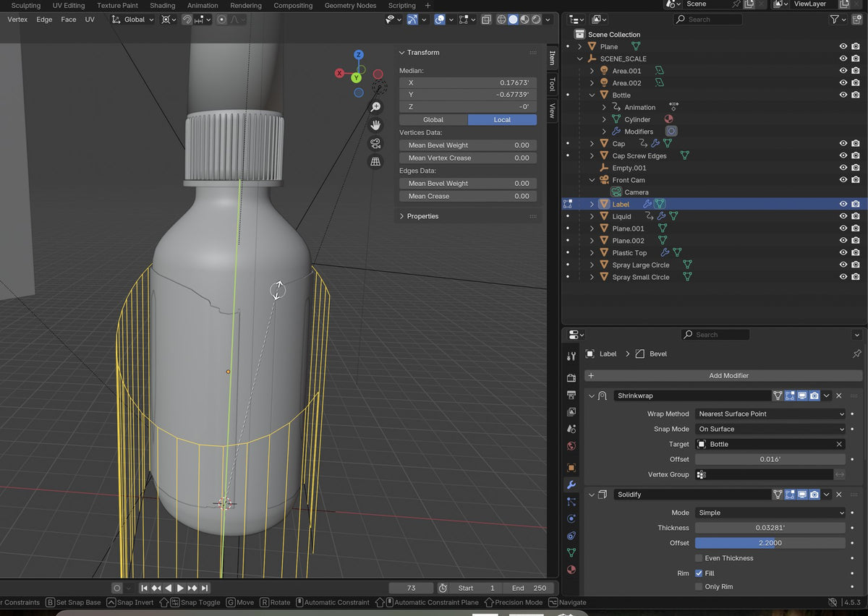This screenshot has width=868, height=616.
Task: Click the Solidify Offset slider
Action: 770,543
